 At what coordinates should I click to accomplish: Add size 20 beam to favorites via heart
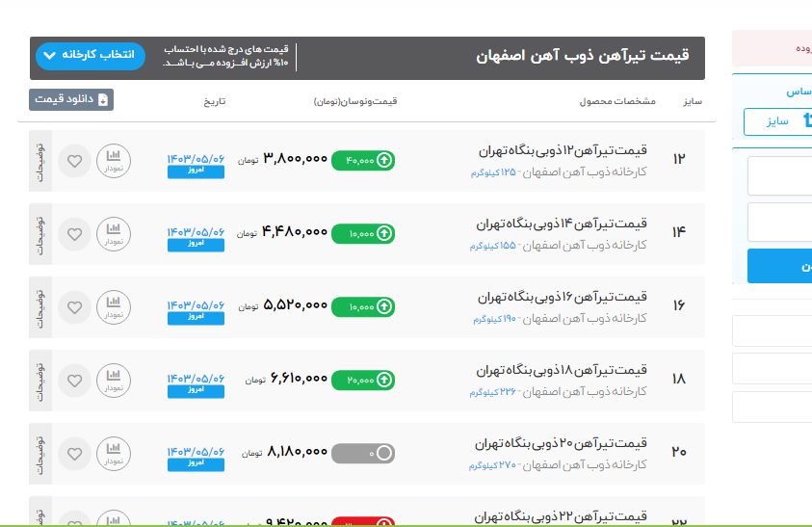click(74, 453)
